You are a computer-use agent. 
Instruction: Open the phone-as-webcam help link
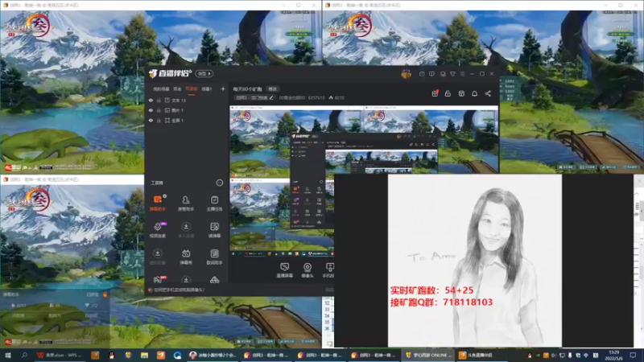coord(179,290)
